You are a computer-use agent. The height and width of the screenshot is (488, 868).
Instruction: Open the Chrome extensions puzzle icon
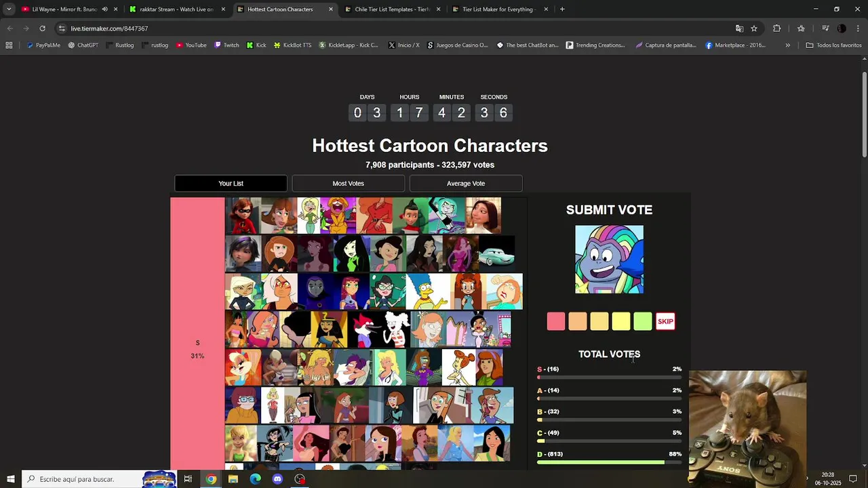pos(777,28)
